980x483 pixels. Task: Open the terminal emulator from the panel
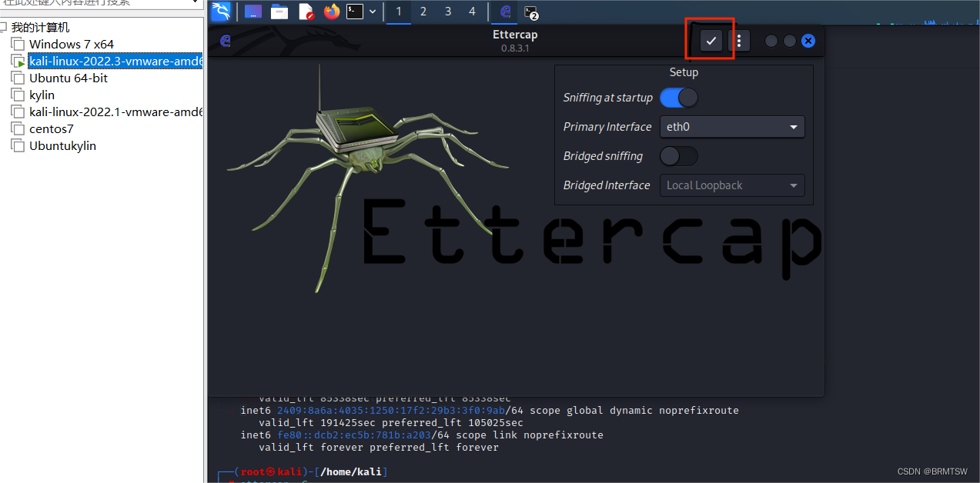(355, 12)
